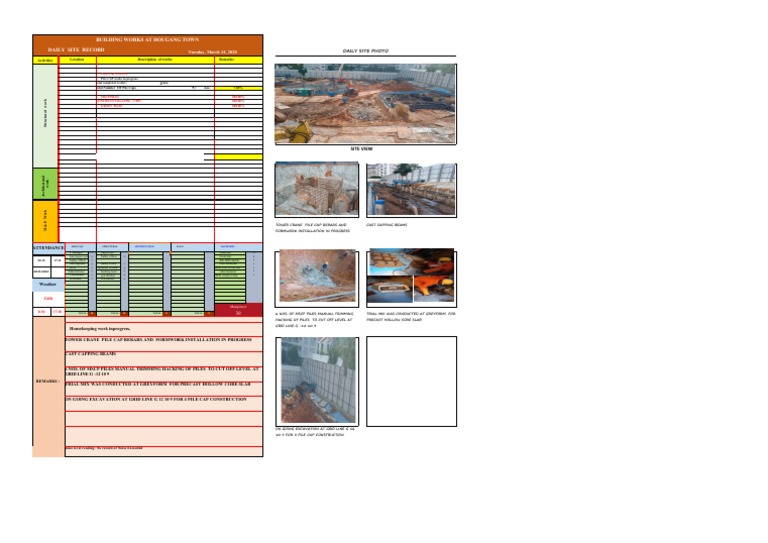The image size is (768, 543).
Task: Click the yellow highlighted percentage in Remarks column
Action: pos(239,88)
